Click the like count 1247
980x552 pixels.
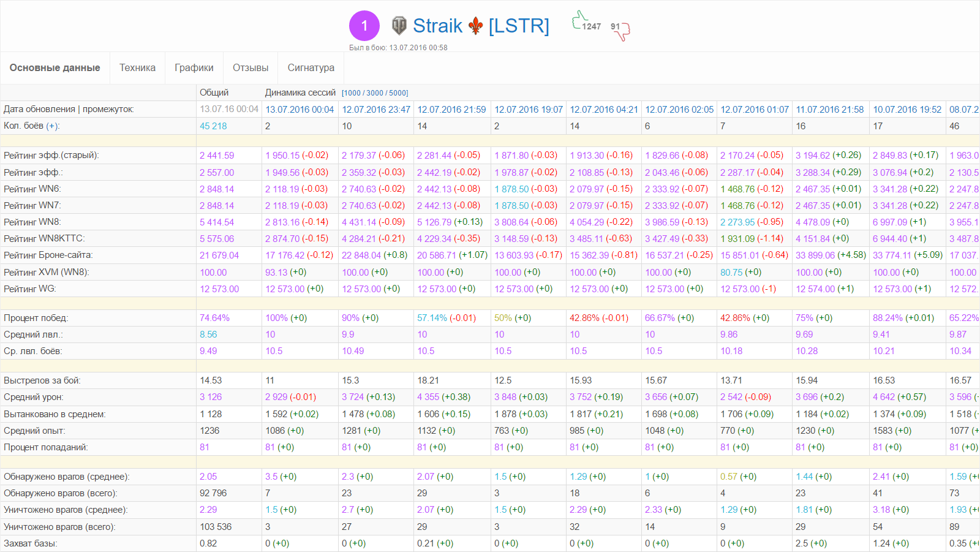click(x=592, y=26)
